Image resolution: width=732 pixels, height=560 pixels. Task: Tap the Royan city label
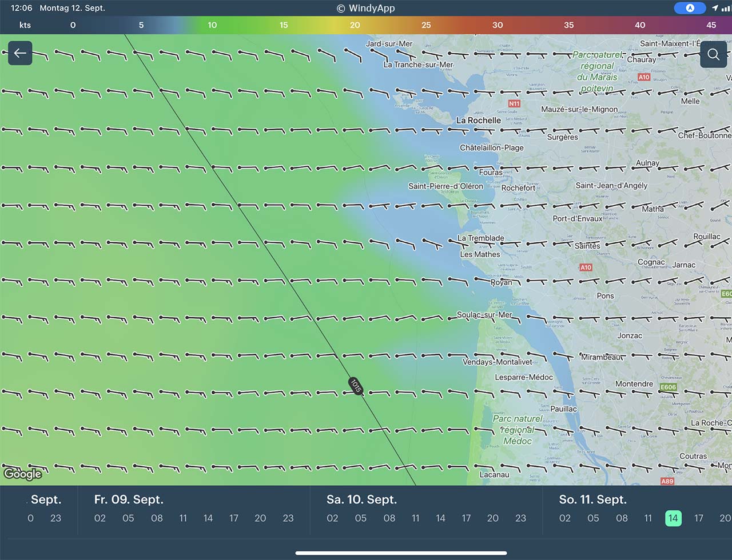pos(502,282)
